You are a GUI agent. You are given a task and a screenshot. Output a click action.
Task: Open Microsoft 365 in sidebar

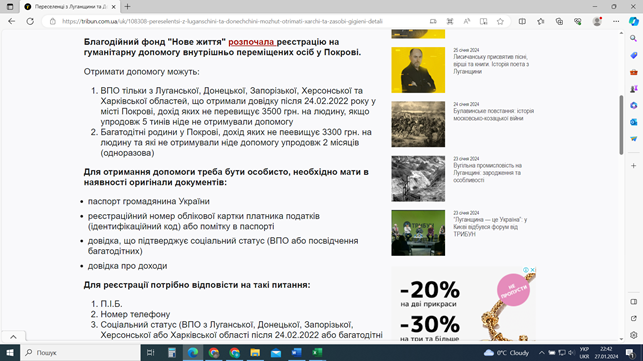tap(634, 105)
